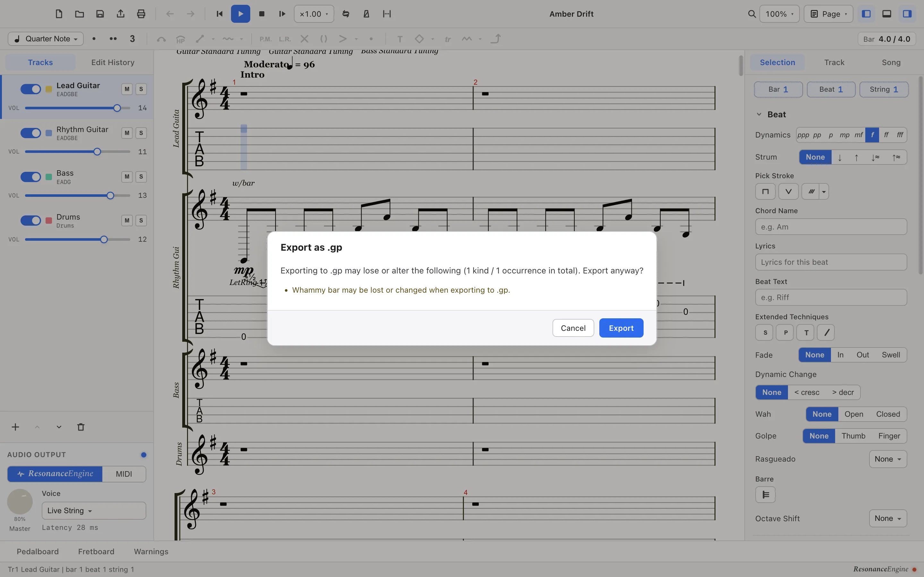Confirm with the Export button
Viewport: 924px width, 577px height.
click(621, 328)
